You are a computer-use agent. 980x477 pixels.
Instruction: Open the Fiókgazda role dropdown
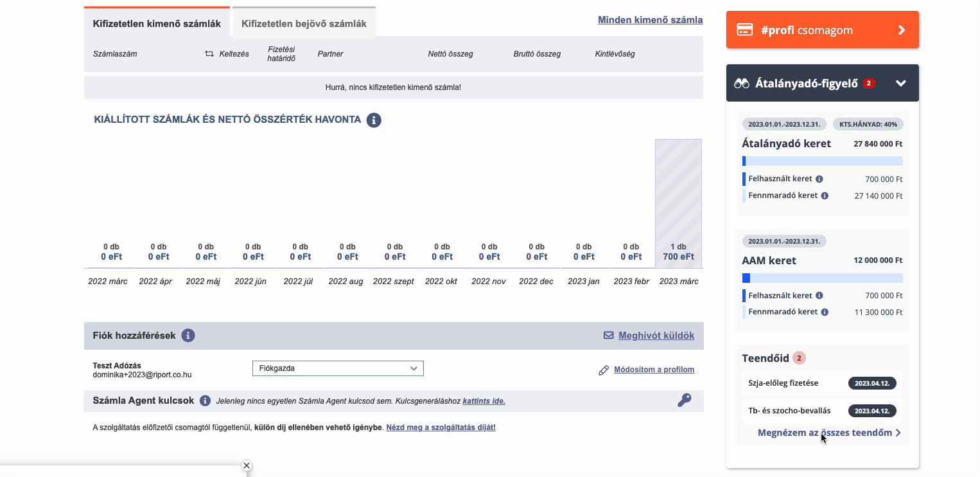pyautogui.click(x=338, y=368)
